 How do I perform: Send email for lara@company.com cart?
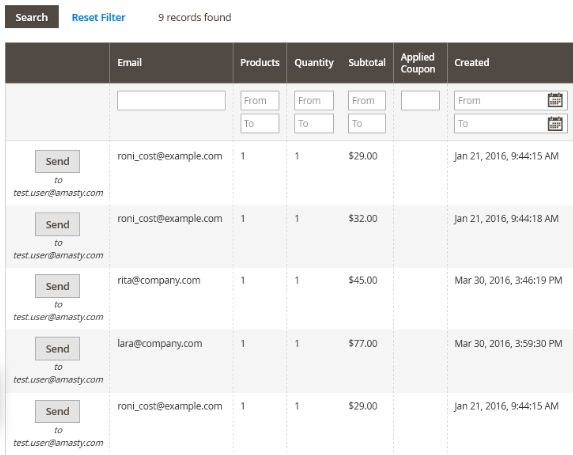(x=57, y=349)
